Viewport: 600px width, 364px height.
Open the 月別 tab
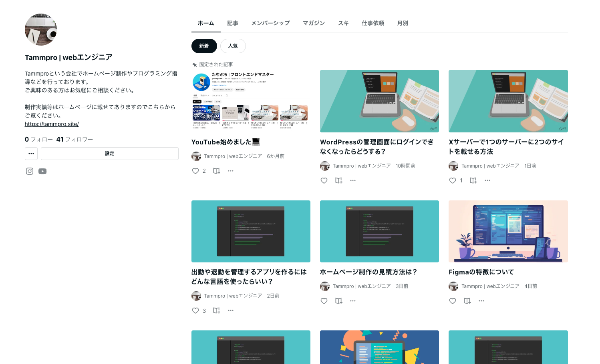tap(403, 23)
